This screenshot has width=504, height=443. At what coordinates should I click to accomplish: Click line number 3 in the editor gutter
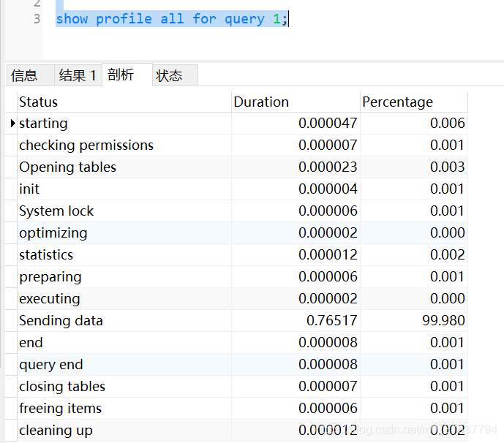(x=37, y=18)
